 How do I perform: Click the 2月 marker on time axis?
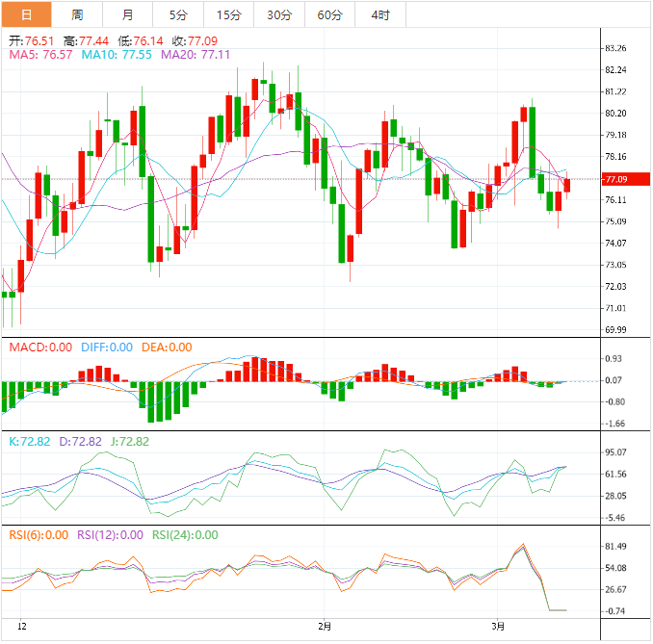click(x=325, y=627)
